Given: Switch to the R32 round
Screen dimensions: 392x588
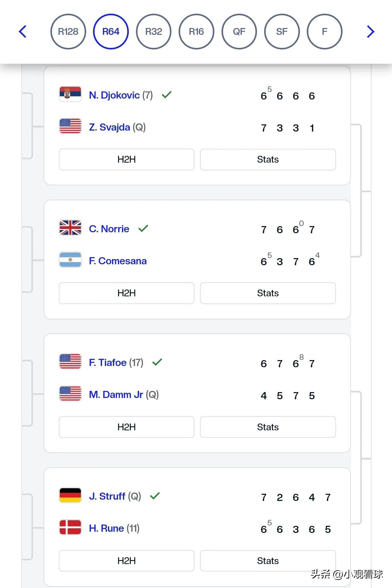Looking at the screenshot, I should pyautogui.click(x=154, y=31).
